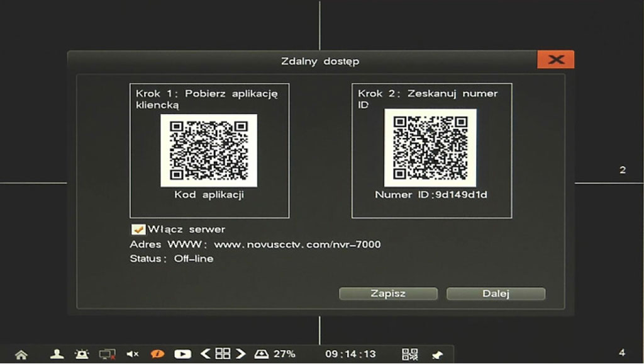This screenshot has width=644, height=364.
Task: Go to previous camera page arrow
Action: pos(206,353)
